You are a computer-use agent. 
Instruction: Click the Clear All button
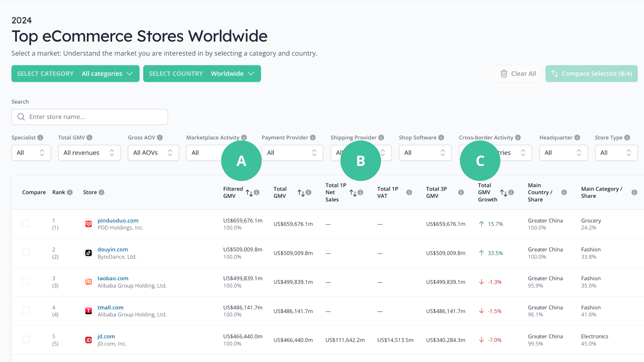(518, 74)
